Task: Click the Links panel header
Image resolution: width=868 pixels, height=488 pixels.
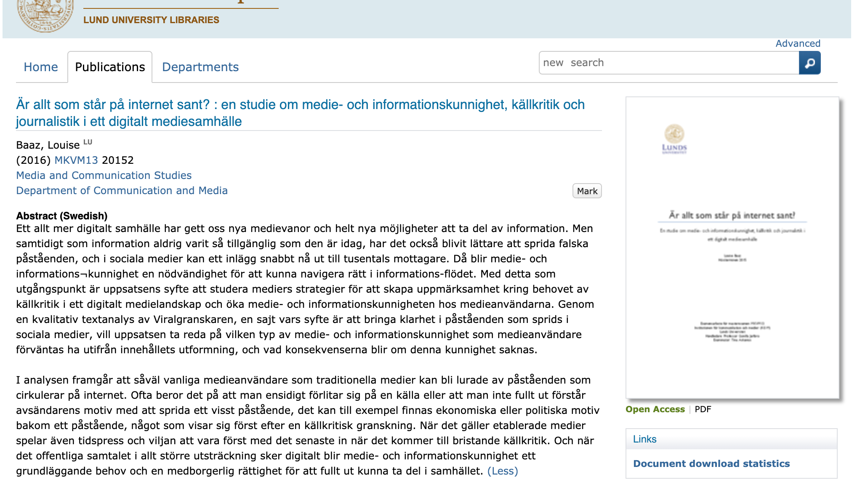Action: coord(644,439)
